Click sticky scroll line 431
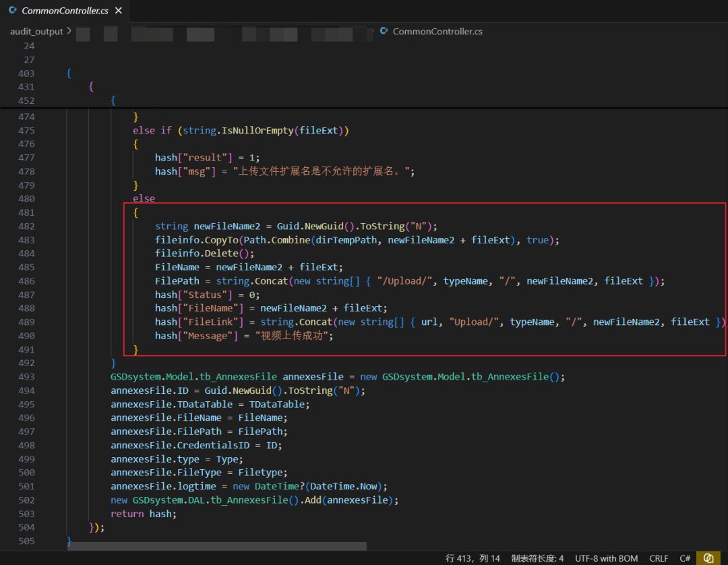Viewport: 728px width, 565px height. pos(26,87)
